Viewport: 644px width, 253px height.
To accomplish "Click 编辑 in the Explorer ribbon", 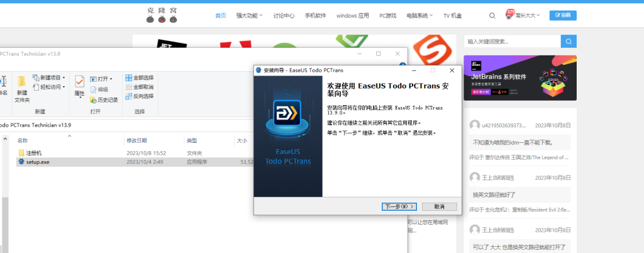I will (x=99, y=89).
